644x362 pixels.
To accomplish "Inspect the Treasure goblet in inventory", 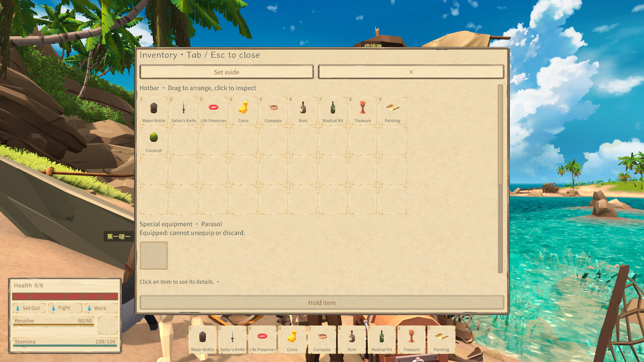I will 363,111.
